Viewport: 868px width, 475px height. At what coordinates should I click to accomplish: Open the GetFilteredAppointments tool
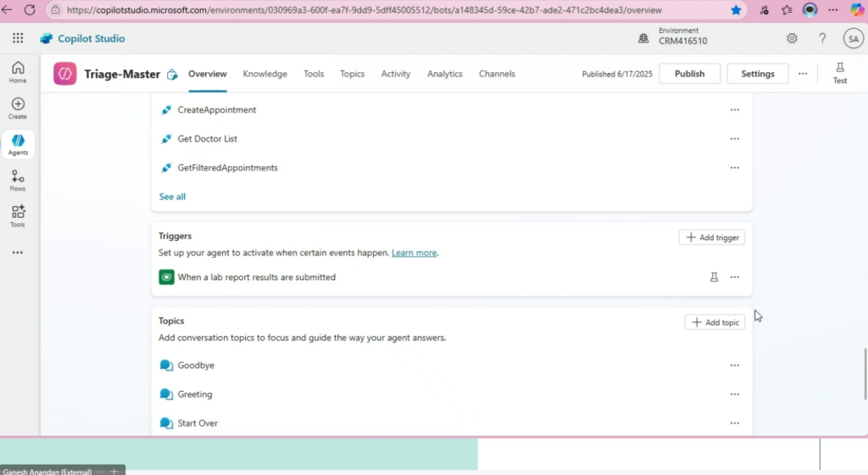pos(227,167)
